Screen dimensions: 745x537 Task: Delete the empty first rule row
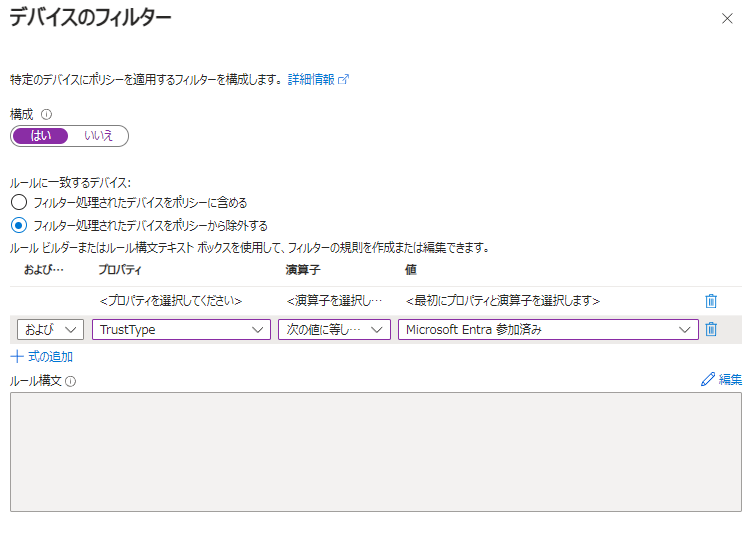(711, 301)
